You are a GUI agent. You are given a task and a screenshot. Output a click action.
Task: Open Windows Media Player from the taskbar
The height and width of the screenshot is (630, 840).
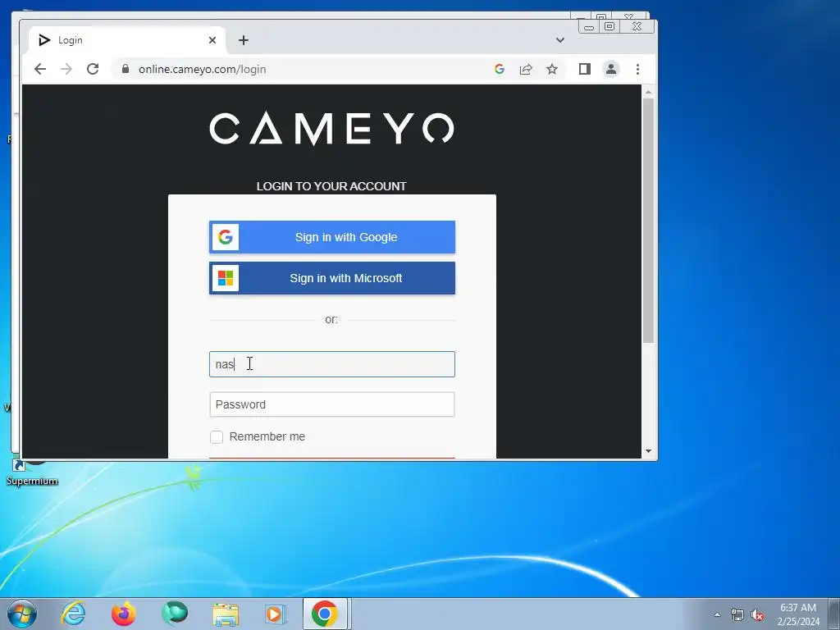point(276,614)
